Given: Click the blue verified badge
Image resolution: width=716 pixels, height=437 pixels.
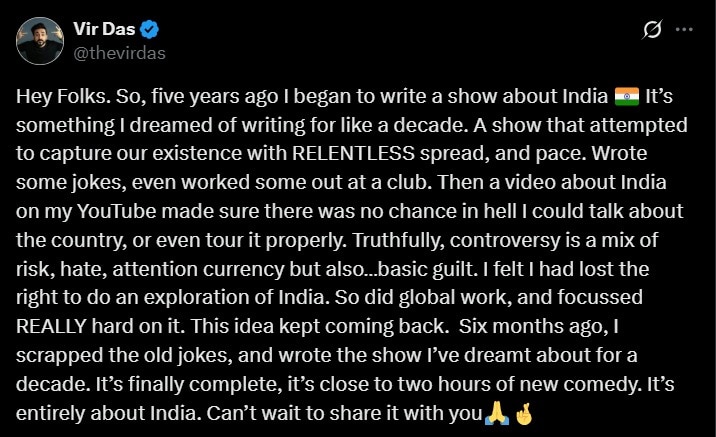Looking at the screenshot, I should [149, 30].
